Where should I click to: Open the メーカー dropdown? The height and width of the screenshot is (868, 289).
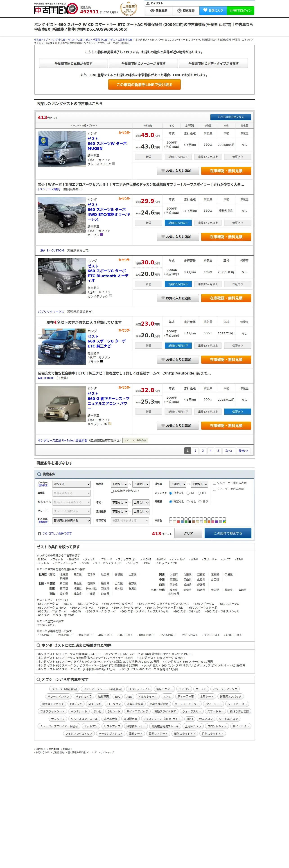coord(71,484)
